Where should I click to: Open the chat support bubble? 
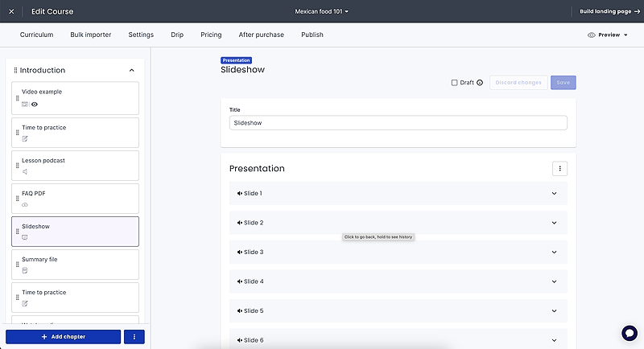[630, 333]
